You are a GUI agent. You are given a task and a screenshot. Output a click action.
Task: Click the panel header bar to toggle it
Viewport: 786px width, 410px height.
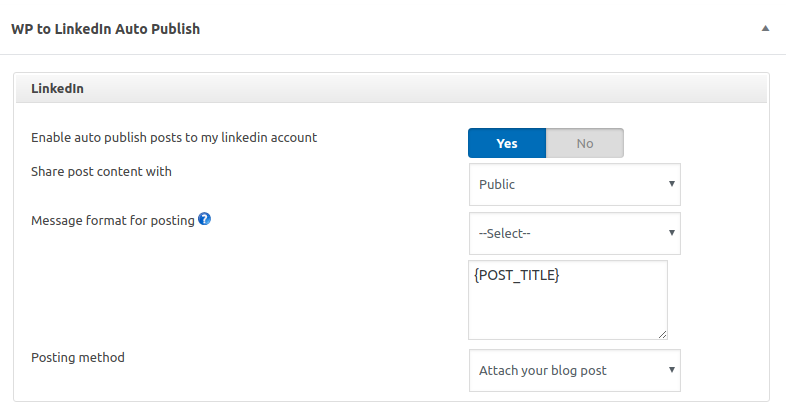point(450,29)
